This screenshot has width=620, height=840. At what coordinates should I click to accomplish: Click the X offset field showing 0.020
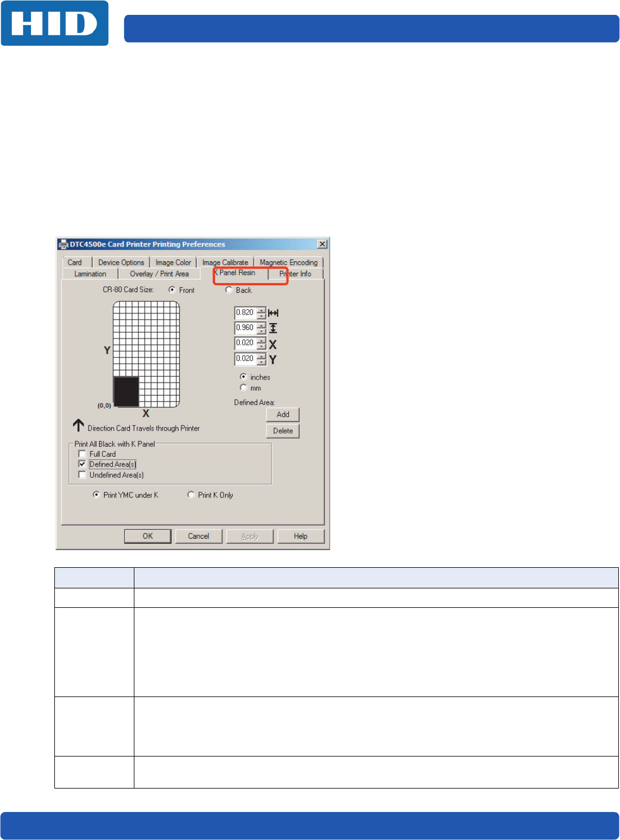click(245, 343)
